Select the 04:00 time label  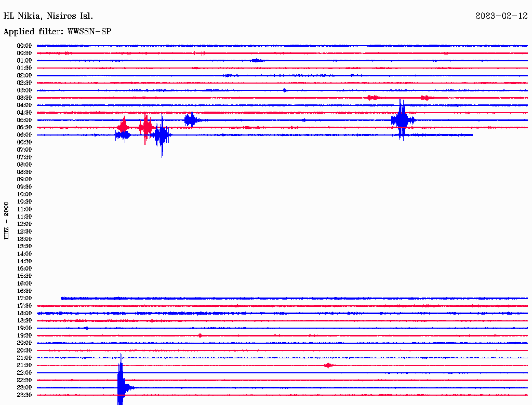24,105
